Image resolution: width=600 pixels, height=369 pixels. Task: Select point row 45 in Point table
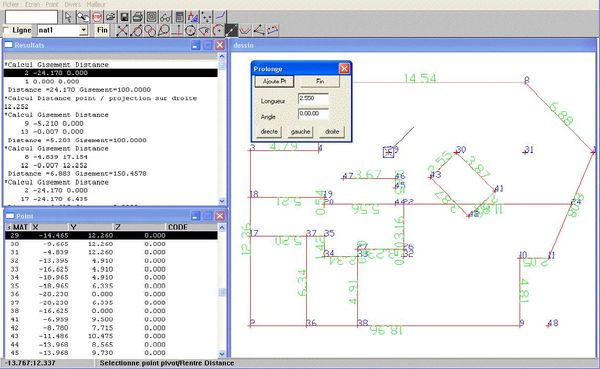tap(111, 353)
